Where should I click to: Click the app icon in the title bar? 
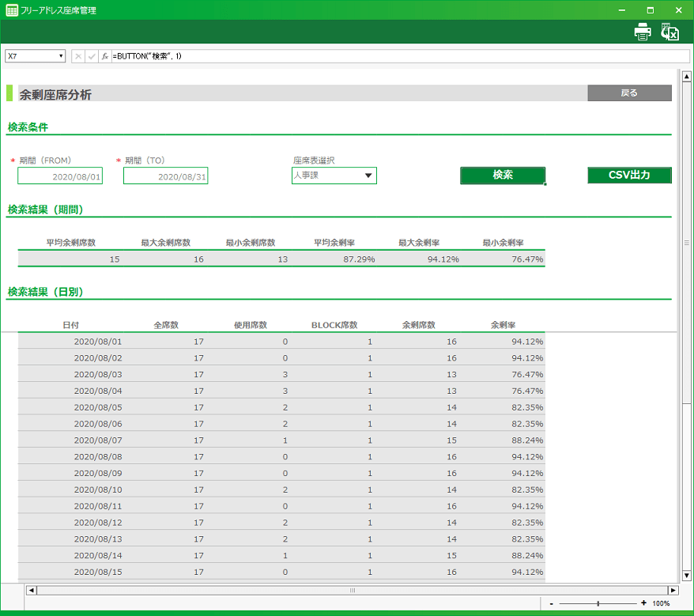coord(11,10)
